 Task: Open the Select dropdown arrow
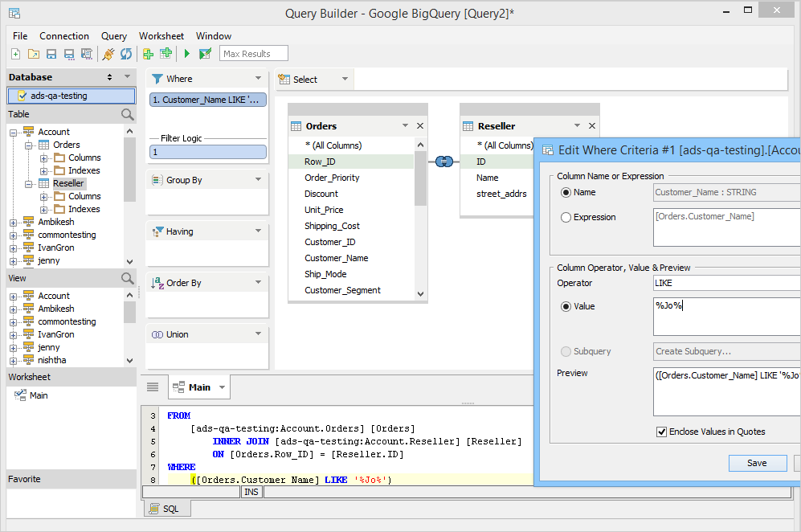[345, 79]
